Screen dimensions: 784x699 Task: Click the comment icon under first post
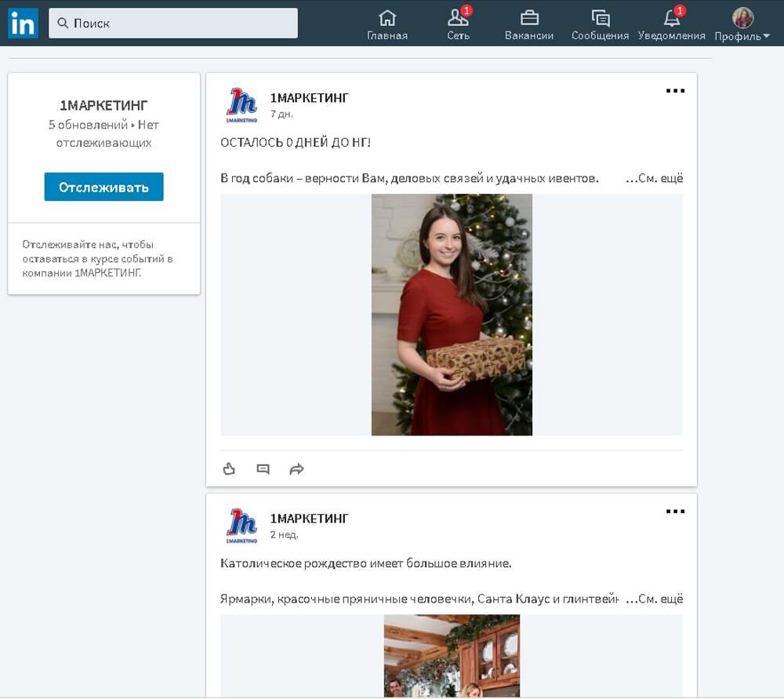pos(263,469)
